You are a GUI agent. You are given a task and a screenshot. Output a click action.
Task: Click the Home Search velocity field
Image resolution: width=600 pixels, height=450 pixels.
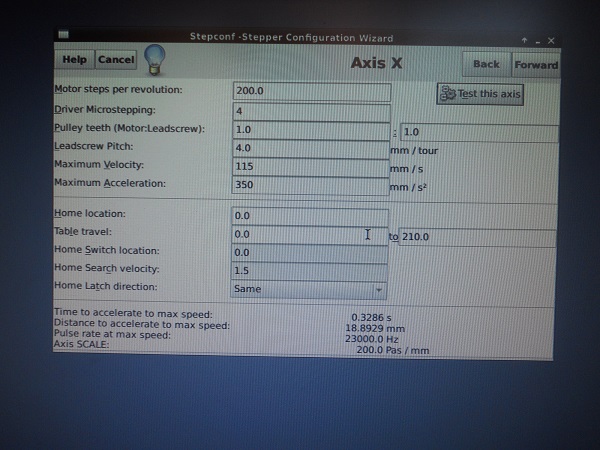pyautogui.click(x=309, y=271)
